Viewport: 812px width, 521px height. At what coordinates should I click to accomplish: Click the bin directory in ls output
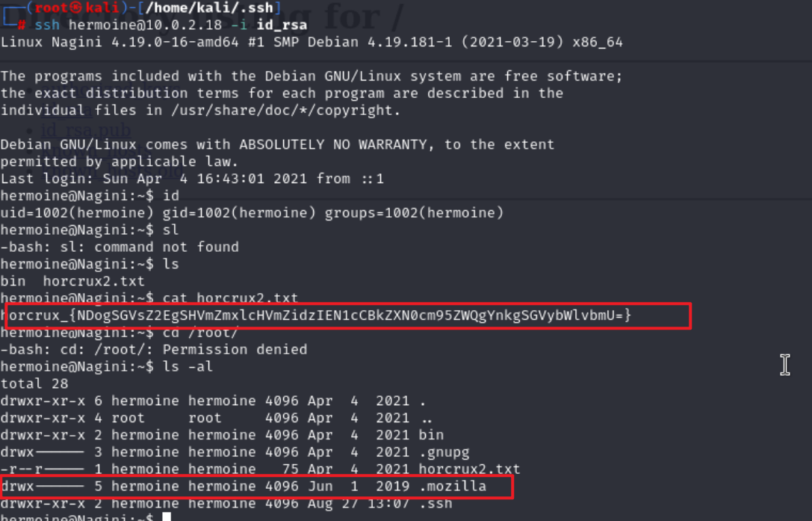(x=13, y=281)
